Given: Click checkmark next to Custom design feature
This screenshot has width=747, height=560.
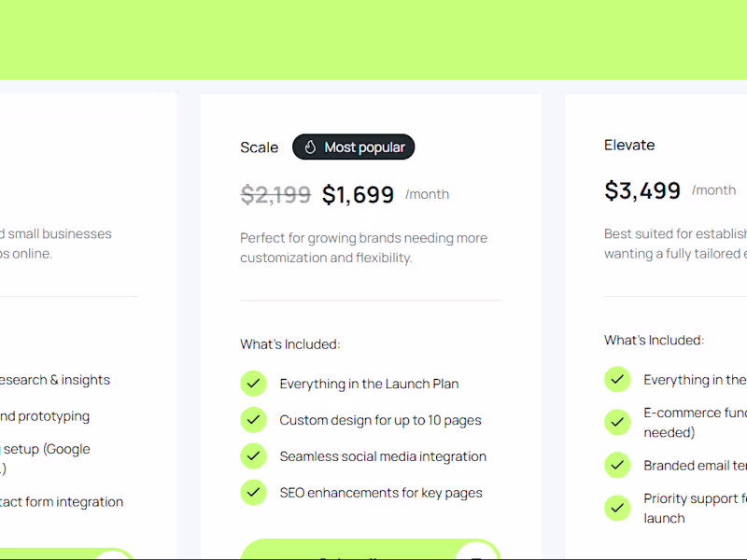Looking at the screenshot, I should coord(253,420).
